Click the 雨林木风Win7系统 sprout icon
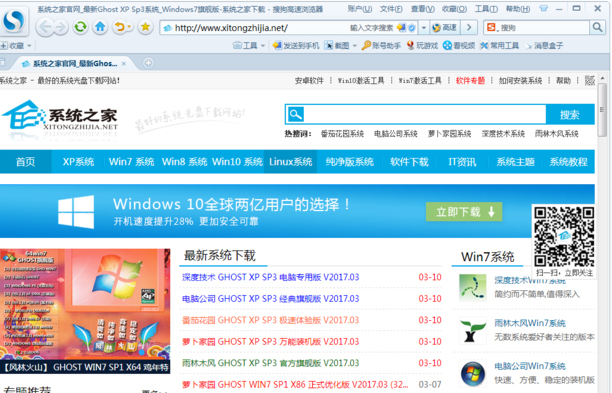The width and height of the screenshot is (612, 393). (x=473, y=330)
